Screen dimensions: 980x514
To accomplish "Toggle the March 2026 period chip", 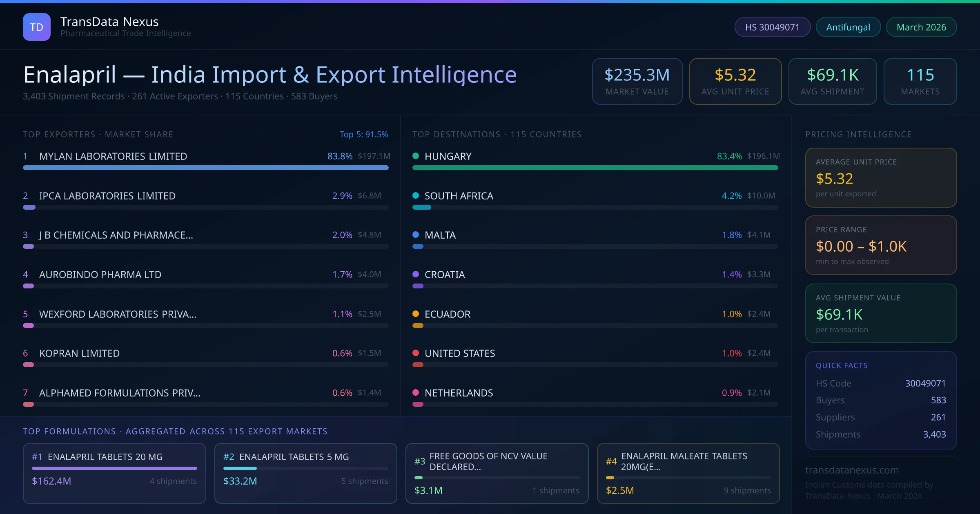I will 921,27.
